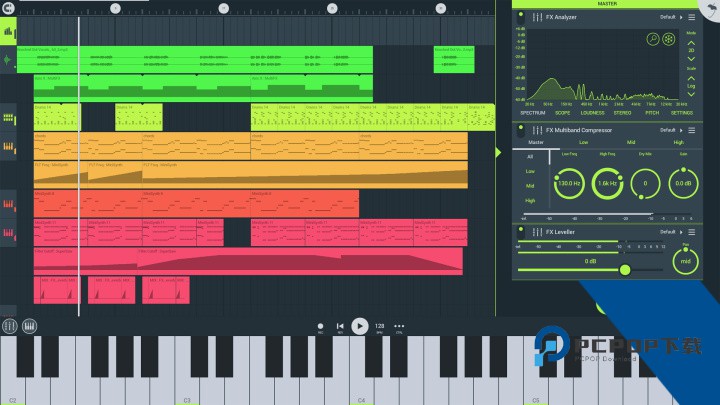Select the pink MiniSynth 11 track icon
720x405 pixels.
pyautogui.click(x=8, y=233)
